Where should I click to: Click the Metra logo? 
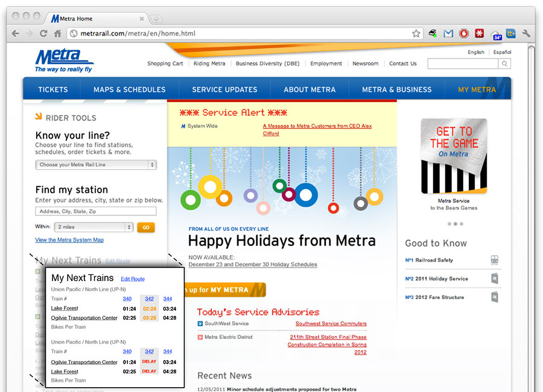[64, 60]
